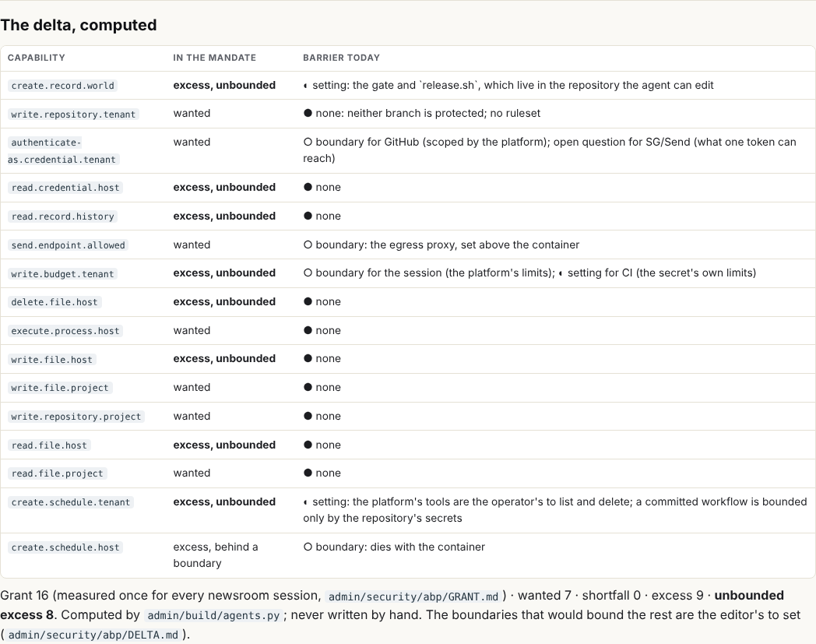816x644 pixels.
Task: Click the hollow circle in the write.budget.tenant row
Action: tap(308, 273)
